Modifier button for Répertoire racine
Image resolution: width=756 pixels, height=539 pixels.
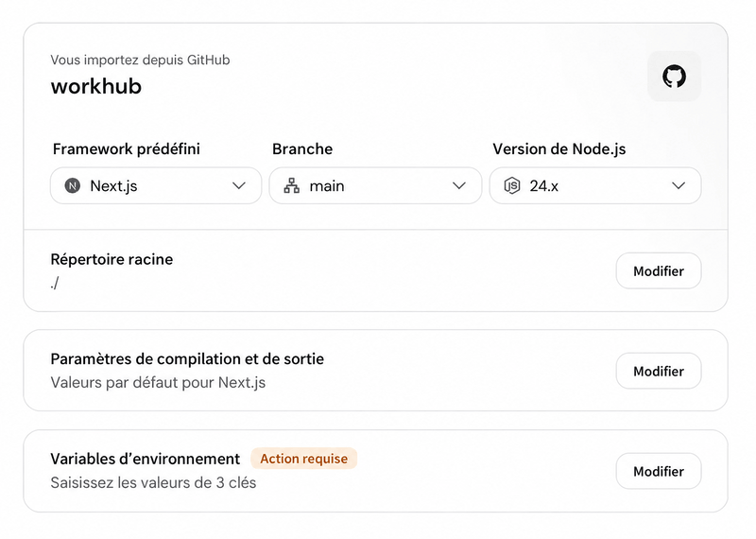(x=659, y=270)
